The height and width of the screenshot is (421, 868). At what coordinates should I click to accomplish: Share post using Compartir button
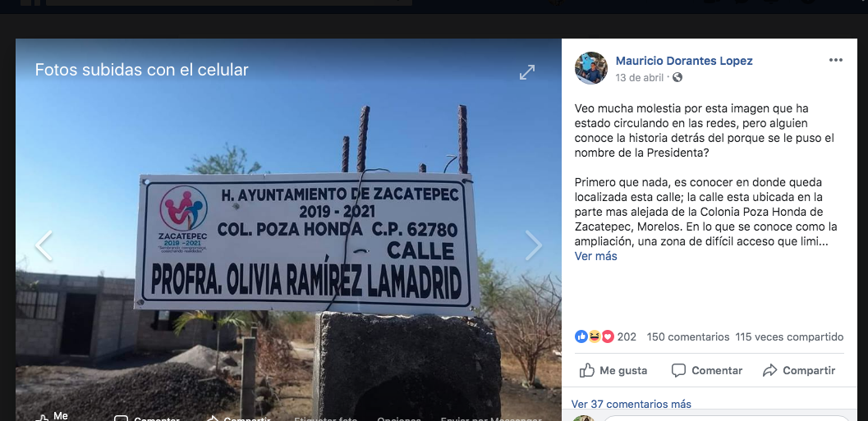798,371
